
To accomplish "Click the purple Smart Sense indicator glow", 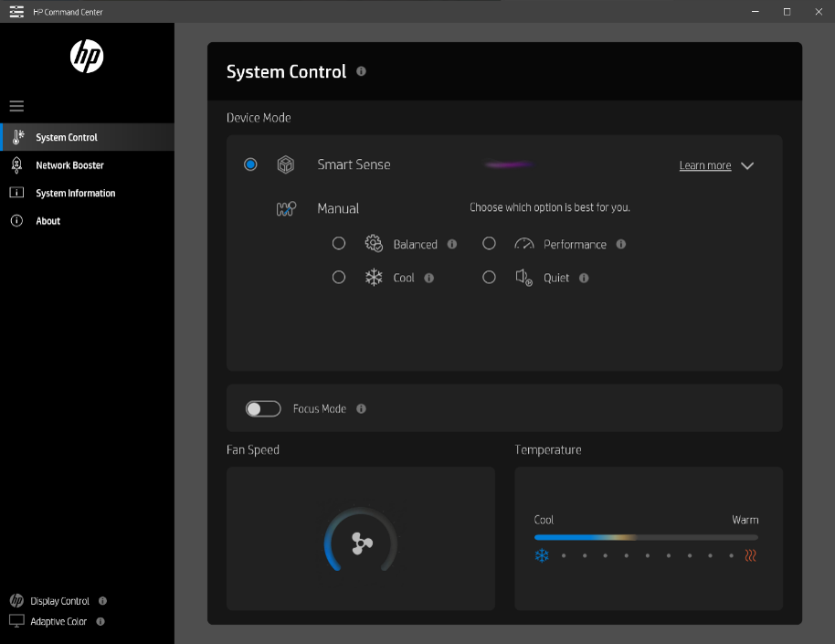I will (509, 164).
